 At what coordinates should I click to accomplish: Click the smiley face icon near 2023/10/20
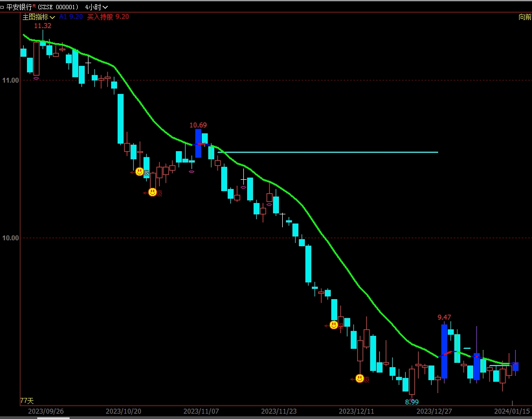tap(140, 172)
